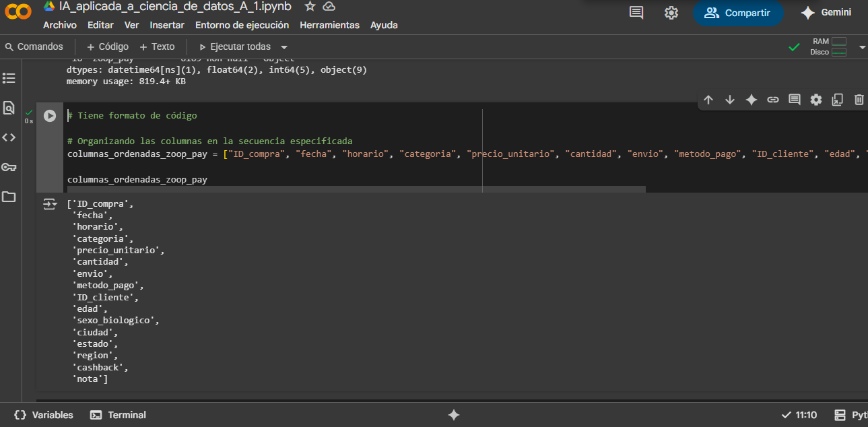The width and height of the screenshot is (868, 427).
Task: Move cell down with the down arrow
Action: [x=730, y=100]
